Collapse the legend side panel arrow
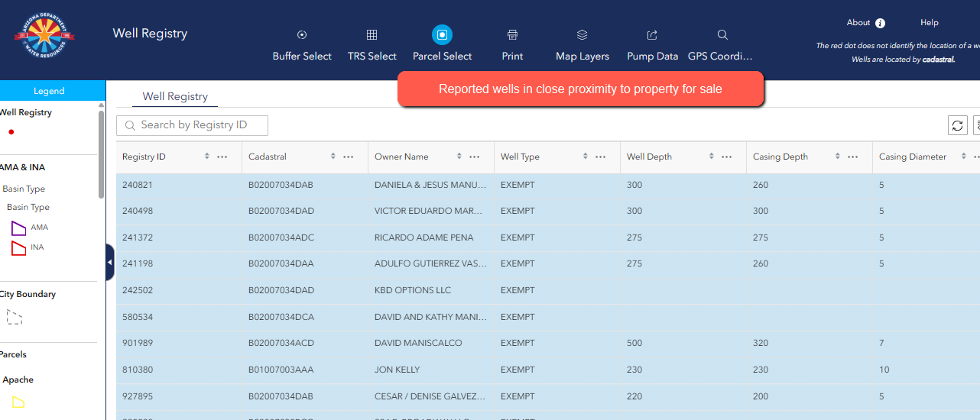This screenshot has width=980, height=420. (x=109, y=262)
